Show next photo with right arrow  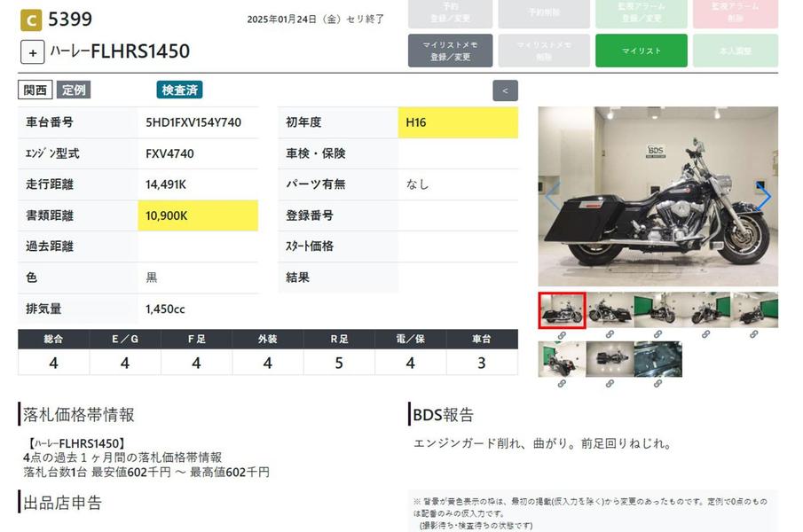[763, 197]
